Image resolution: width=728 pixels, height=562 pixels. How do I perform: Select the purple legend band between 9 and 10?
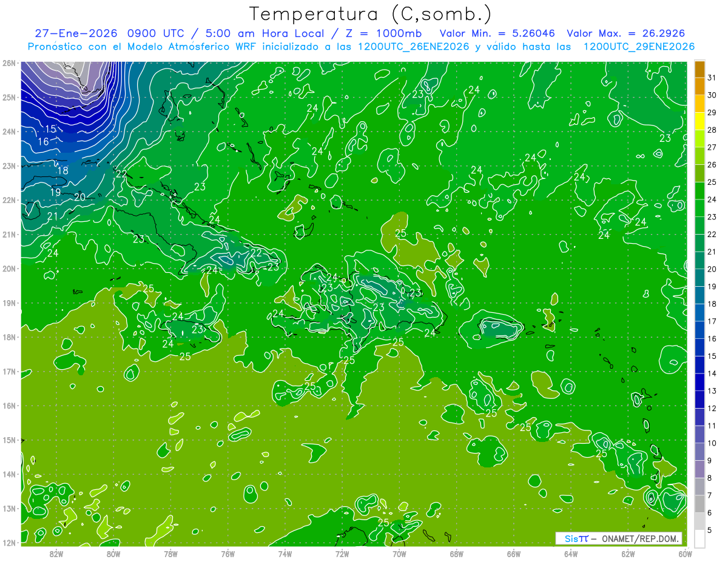pos(699,452)
